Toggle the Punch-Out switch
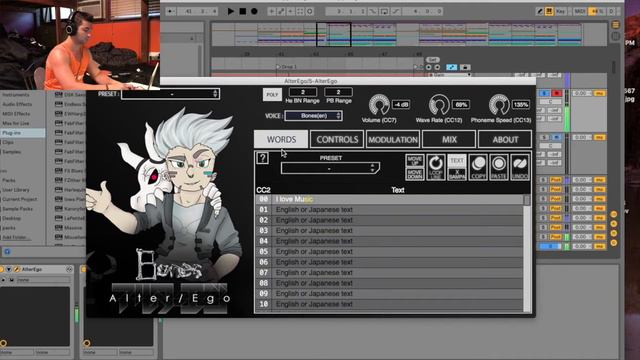This screenshot has height=360, width=640. tap(396, 11)
